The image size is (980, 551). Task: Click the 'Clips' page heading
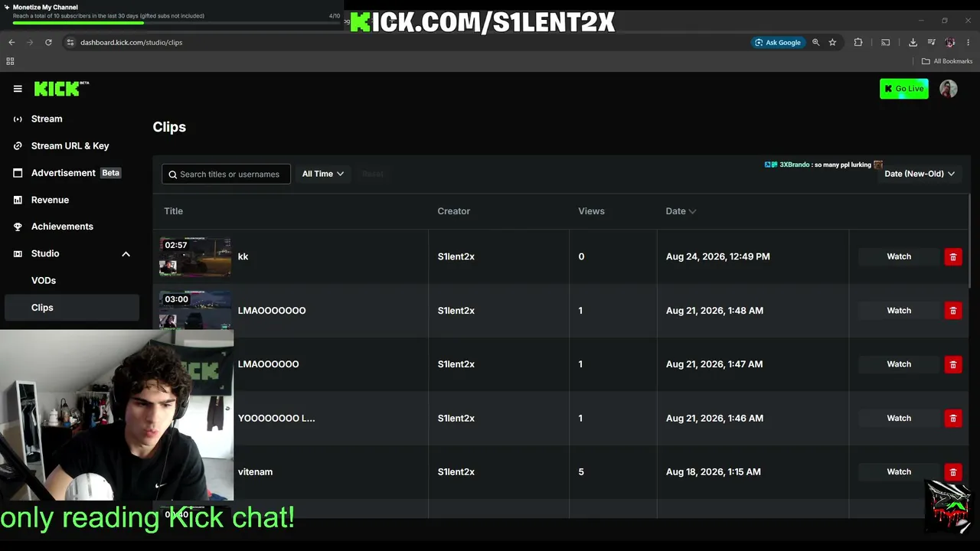pos(169,127)
